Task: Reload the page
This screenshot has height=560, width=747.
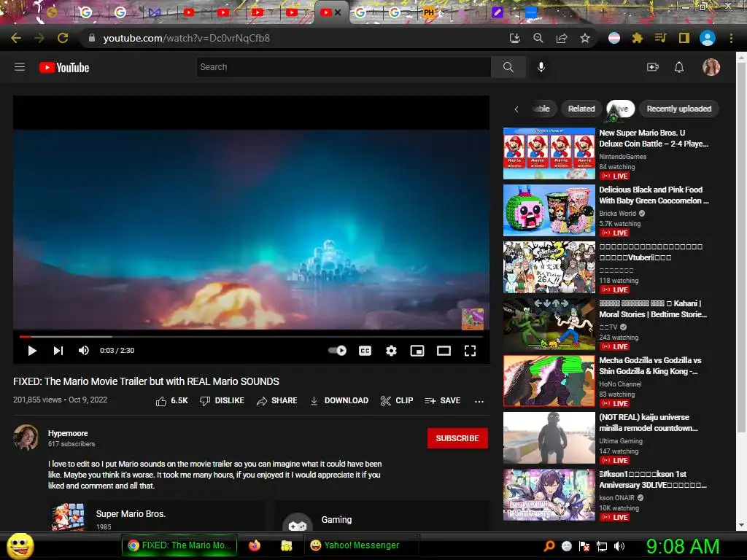Action: [63, 38]
